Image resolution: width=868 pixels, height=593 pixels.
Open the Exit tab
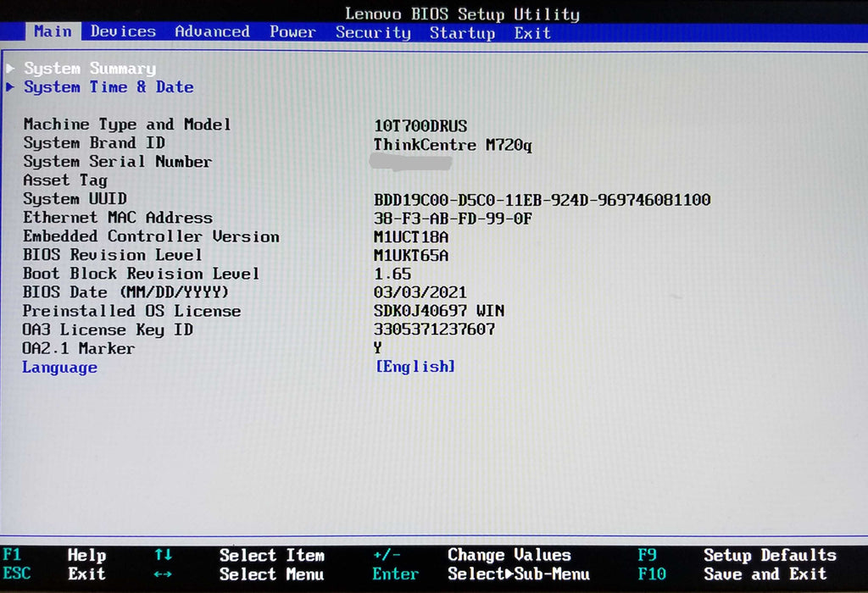click(x=532, y=33)
